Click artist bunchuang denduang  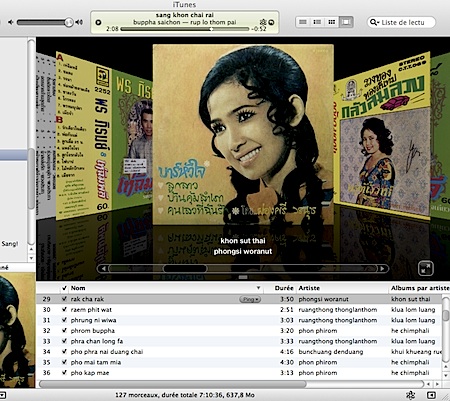(331, 352)
